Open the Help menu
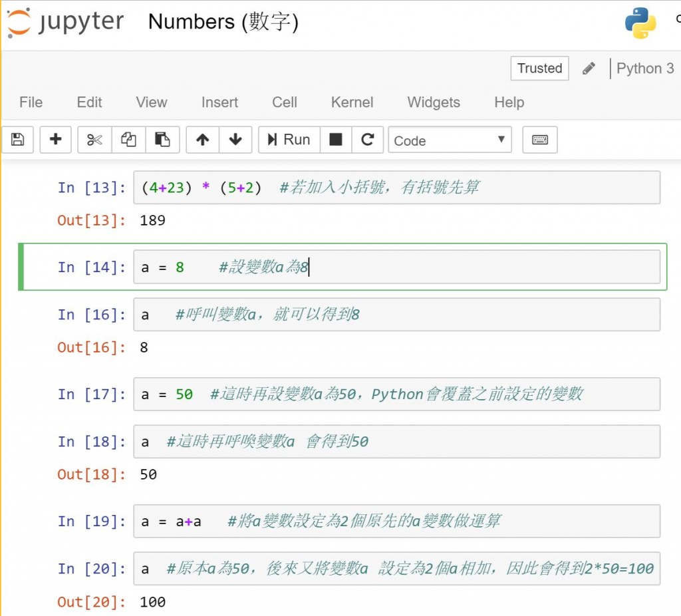 509,102
